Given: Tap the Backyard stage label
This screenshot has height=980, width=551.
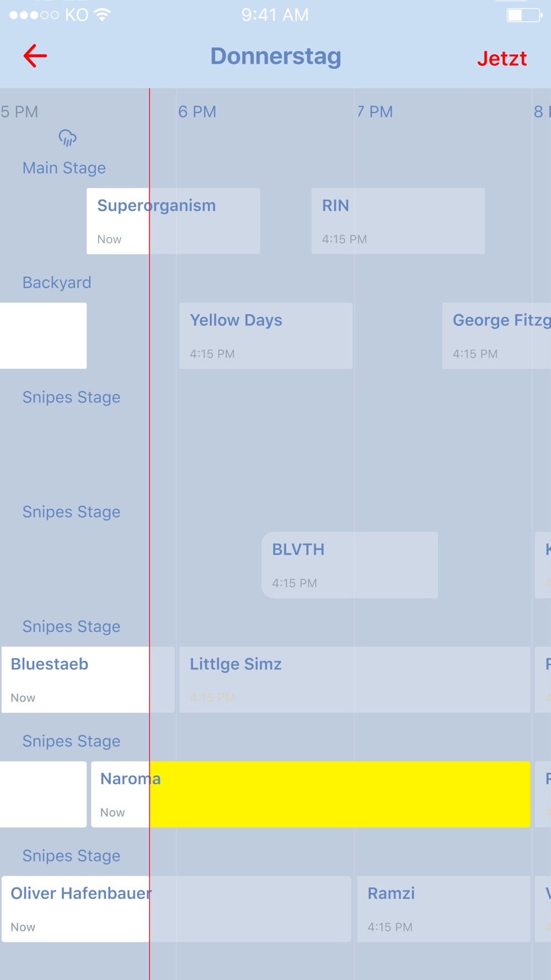Looking at the screenshot, I should 57,283.
